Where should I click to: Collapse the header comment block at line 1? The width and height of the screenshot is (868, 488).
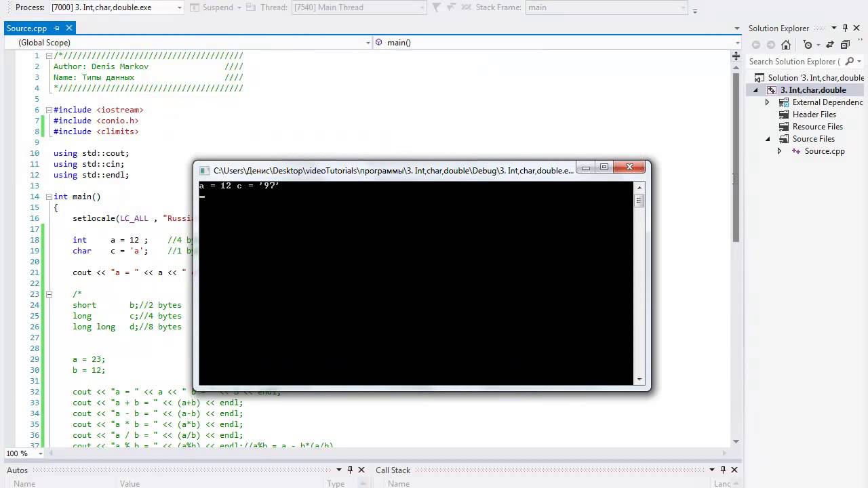click(49, 56)
